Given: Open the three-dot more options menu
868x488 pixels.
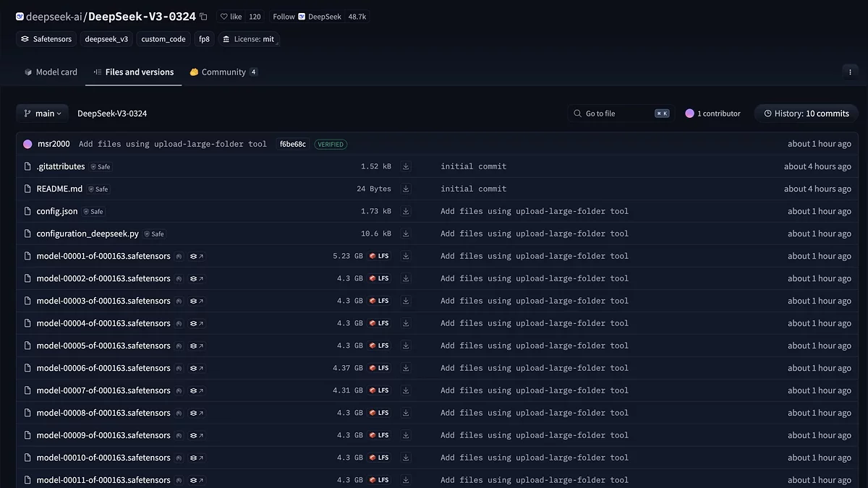Looking at the screenshot, I should (x=849, y=72).
